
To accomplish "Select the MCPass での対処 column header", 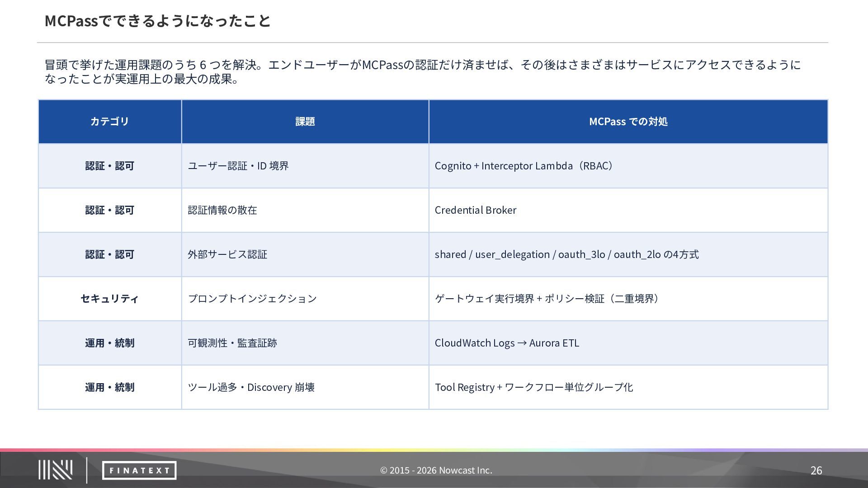I will point(628,122).
